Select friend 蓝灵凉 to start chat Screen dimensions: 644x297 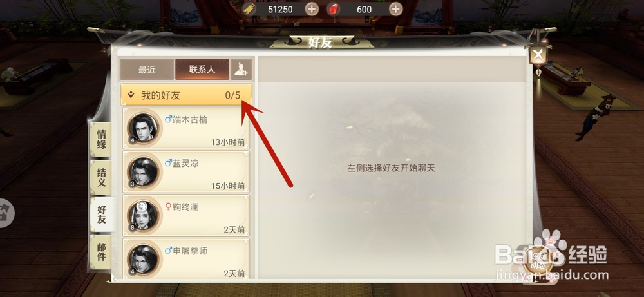pos(186,172)
